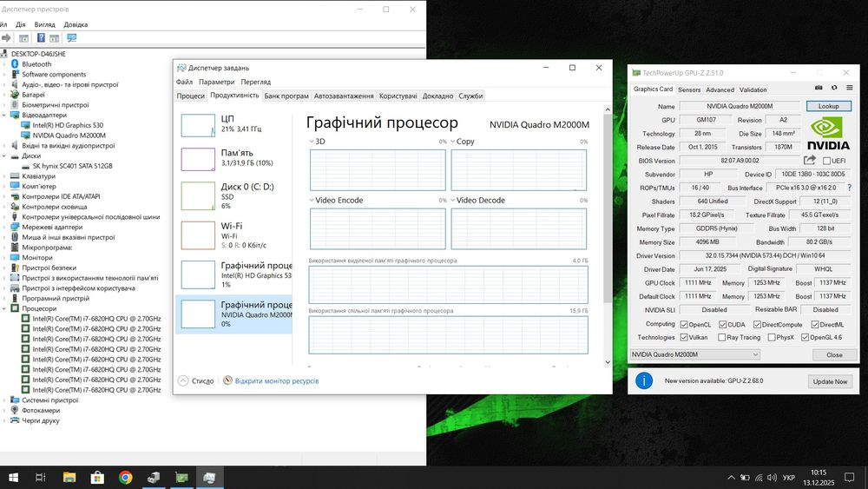Open the Sensors tab in GPU-Z

tap(689, 89)
